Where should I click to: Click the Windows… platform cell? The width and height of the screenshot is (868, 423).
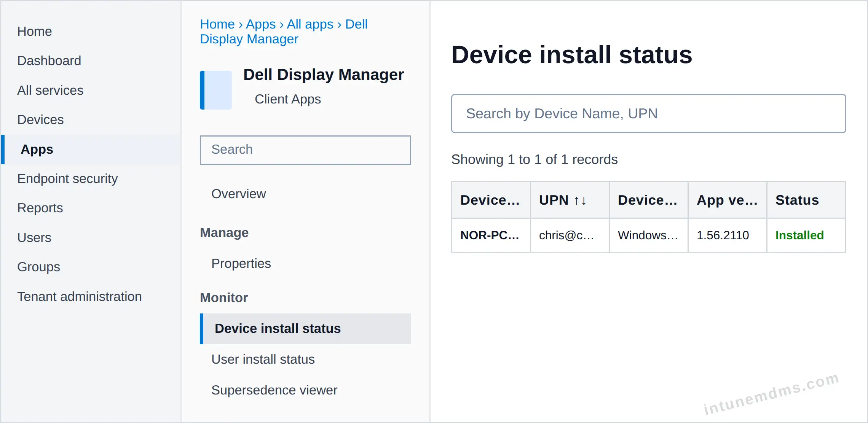tap(648, 235)
